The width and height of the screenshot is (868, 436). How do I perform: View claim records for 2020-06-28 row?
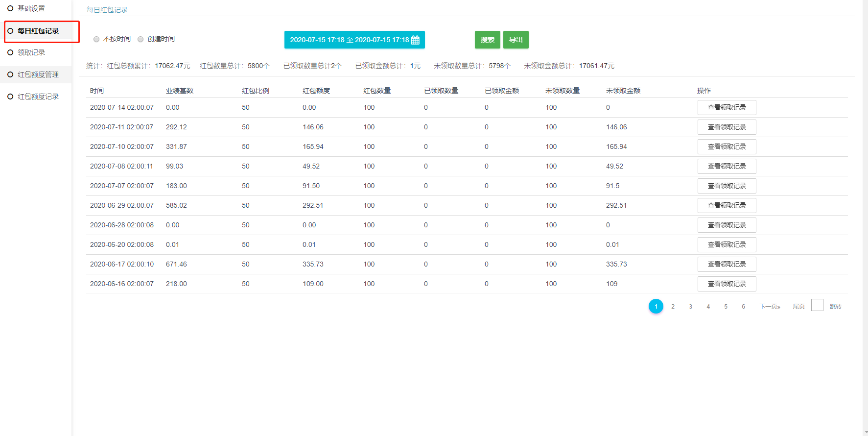coord(727,225)
